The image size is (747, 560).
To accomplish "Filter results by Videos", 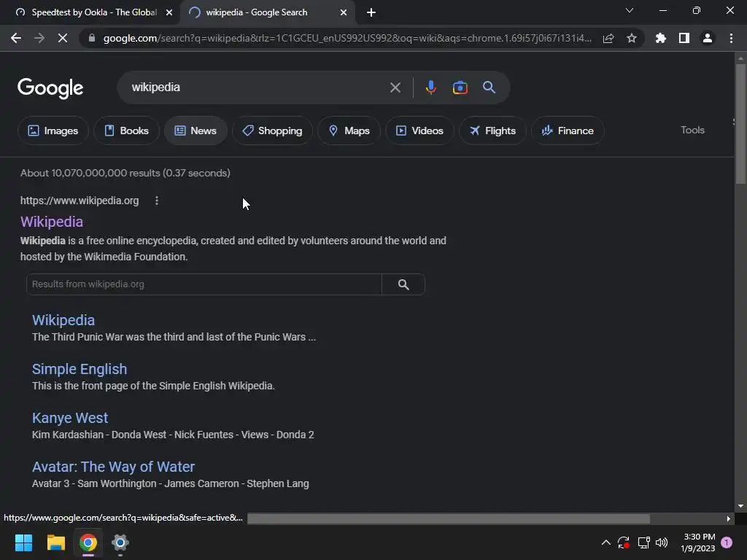I will click(x=419, y=131).
